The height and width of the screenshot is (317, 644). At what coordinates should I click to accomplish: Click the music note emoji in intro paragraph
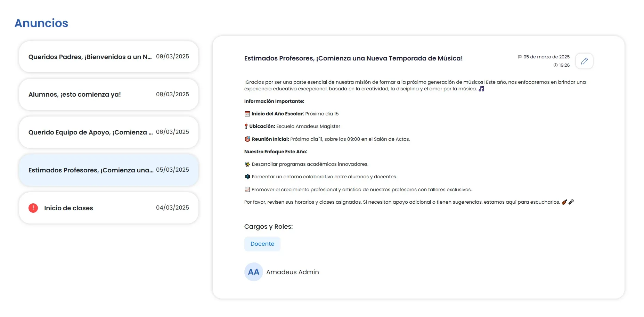click(481, 89)
